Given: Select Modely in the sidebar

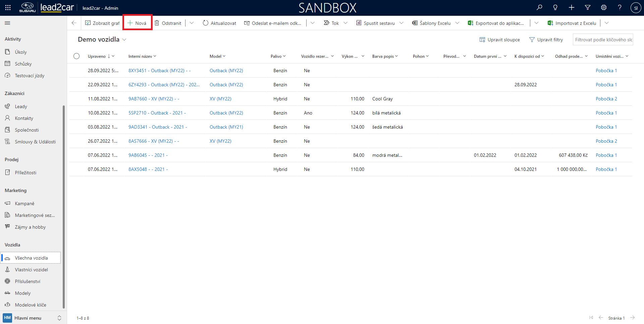Looking at the screenshot, I should coord(22,293).
